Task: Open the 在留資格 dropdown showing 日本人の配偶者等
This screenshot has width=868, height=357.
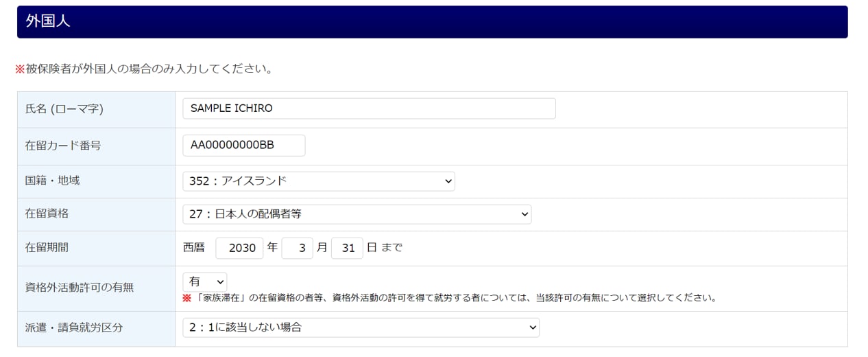Action: point(357,214)
